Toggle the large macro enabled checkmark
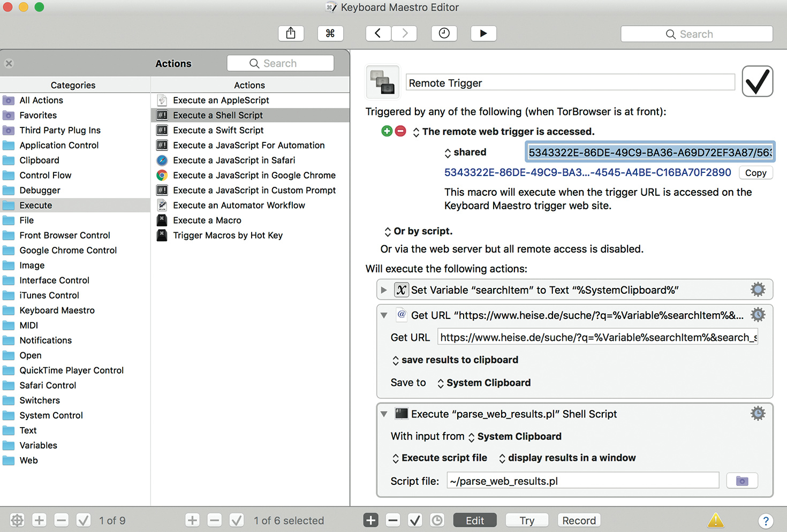787x532 pixels. click(x=757, y=82)
